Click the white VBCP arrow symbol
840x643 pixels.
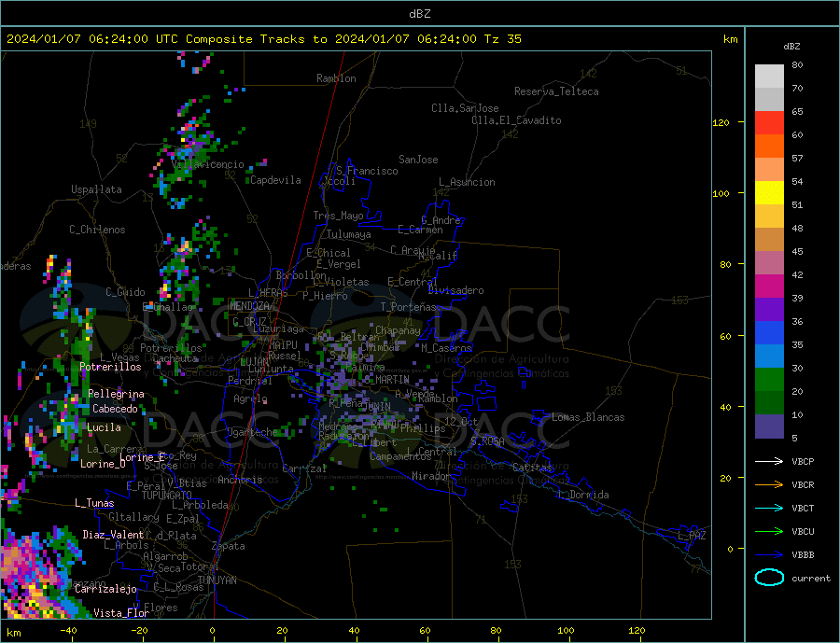pos(769,461)
